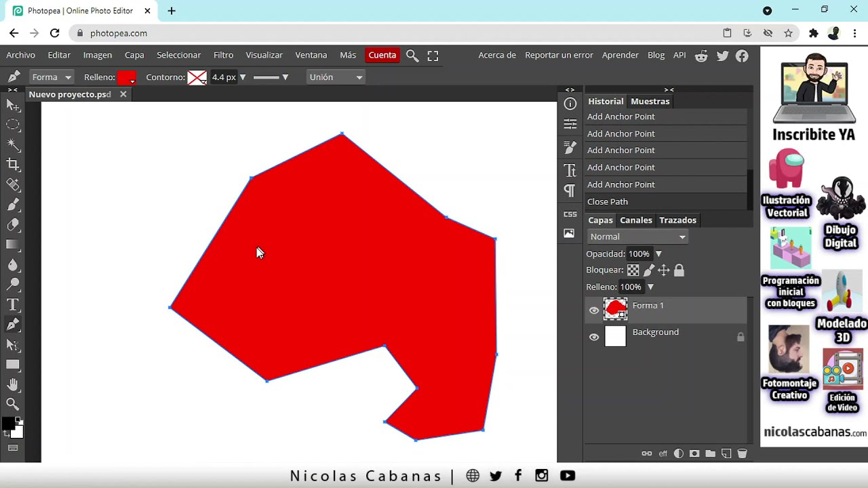Open the stroke width dropdown arrow
The image size is (868, 488).
click(x=243, y=77)
